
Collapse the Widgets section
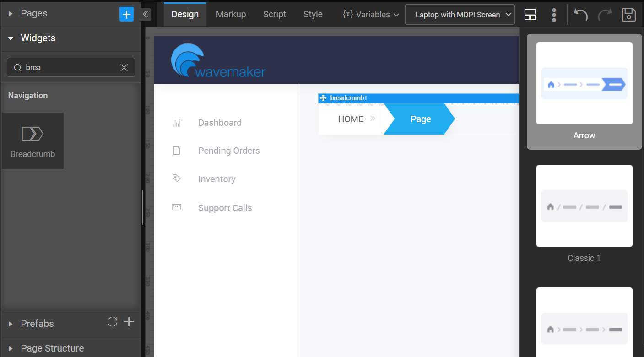coord(11,38)
